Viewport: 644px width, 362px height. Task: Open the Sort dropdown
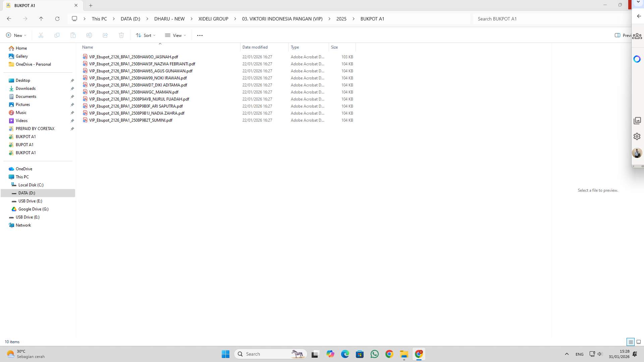(x=146, y=35)
